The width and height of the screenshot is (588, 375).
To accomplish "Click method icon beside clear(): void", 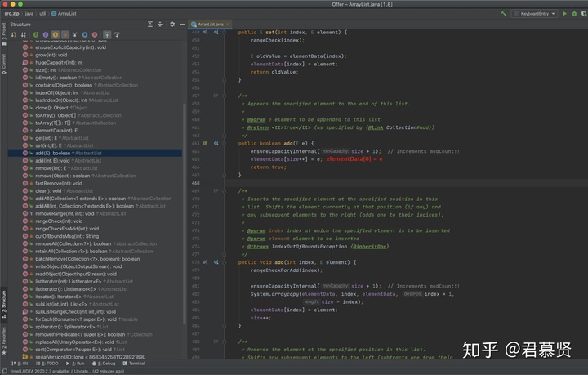I will click(x=25, y=191).
